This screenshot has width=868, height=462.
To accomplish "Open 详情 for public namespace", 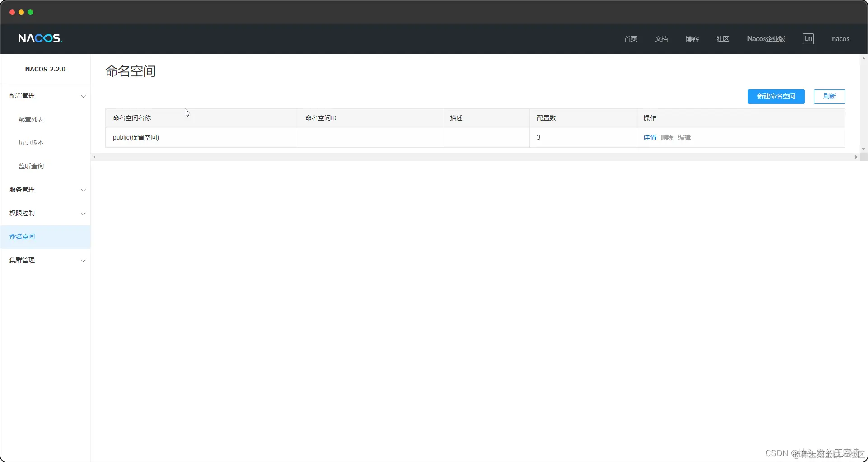I will tap(649, 137).
